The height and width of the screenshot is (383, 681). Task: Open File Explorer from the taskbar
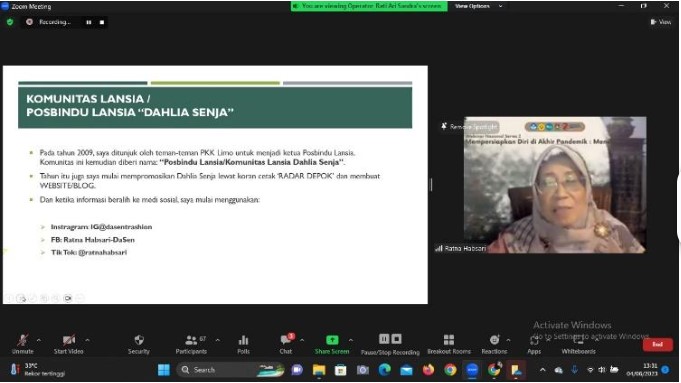(319, 370)
